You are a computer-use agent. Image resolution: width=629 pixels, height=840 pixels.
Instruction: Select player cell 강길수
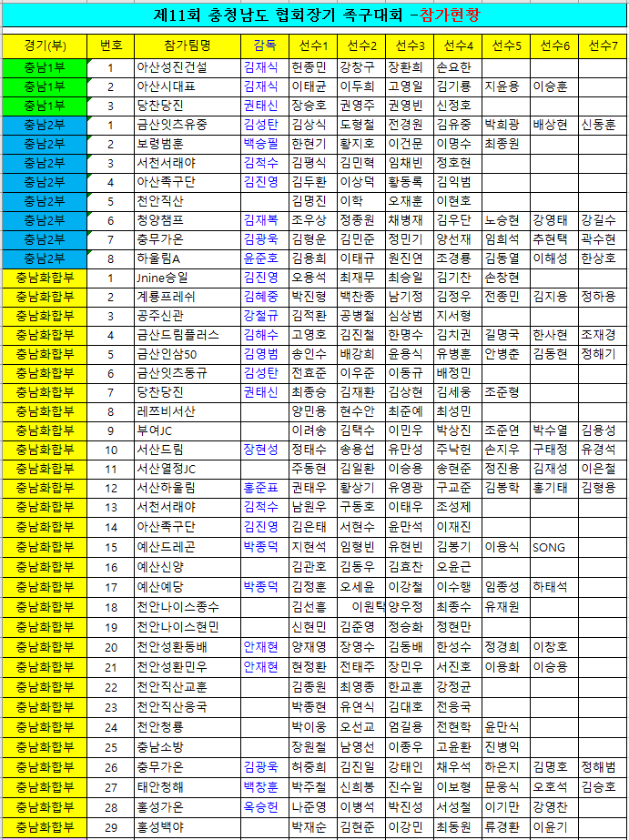(603, 221)
